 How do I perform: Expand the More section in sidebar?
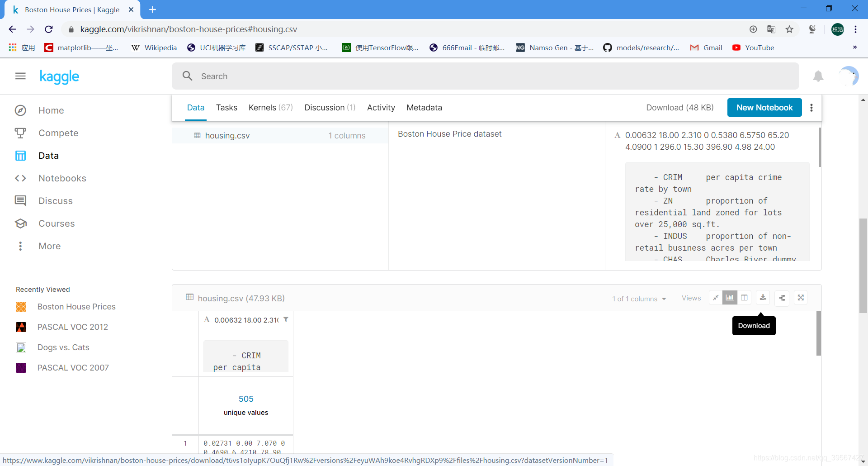[49, 246]
